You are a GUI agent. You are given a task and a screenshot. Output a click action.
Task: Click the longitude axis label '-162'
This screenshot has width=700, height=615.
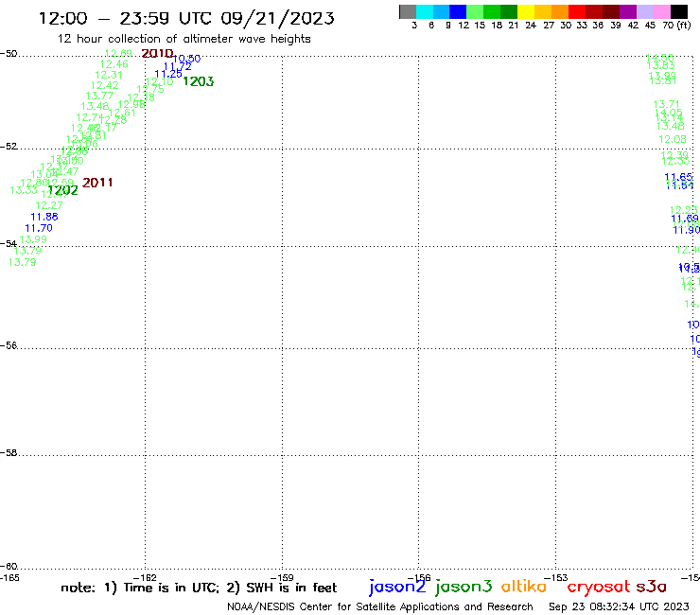point(145,577)
